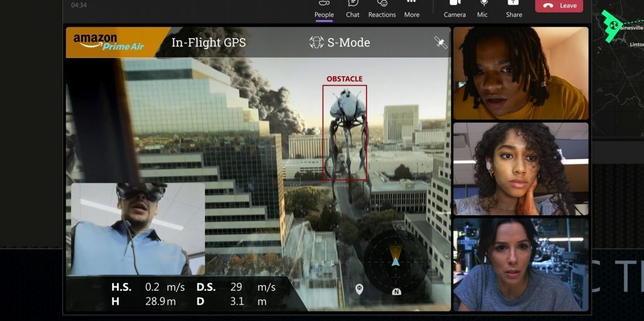
Task: Click the red OBSTACLE detection box
Action: [x=344, y=132]
